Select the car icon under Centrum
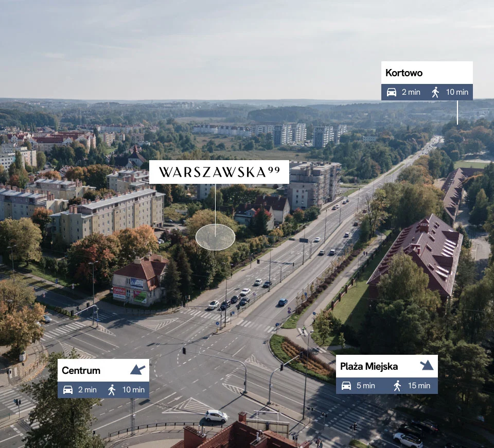Screen dimensions: 494x448 tap(68, 390)
